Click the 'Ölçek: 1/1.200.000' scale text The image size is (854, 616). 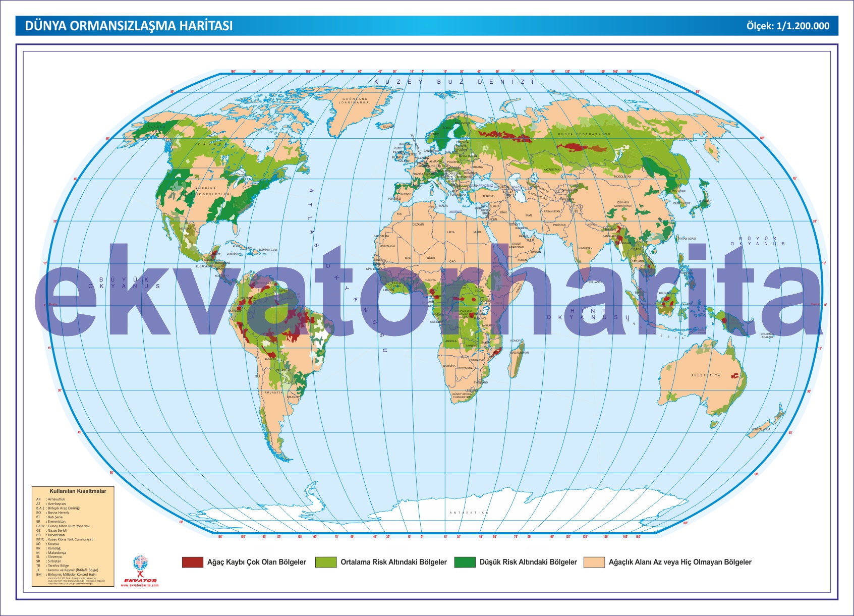pyautogui.click(x=788, y=26)
